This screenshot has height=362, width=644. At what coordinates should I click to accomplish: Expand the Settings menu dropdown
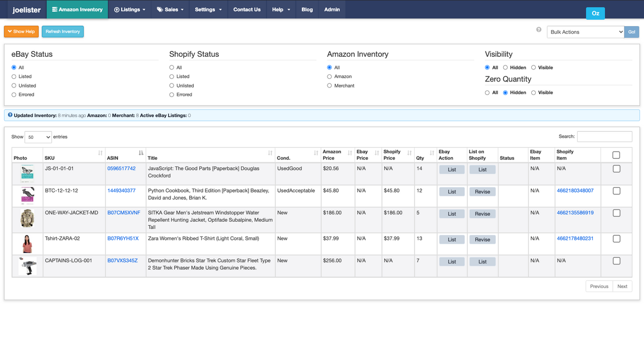tap(208, 9)
